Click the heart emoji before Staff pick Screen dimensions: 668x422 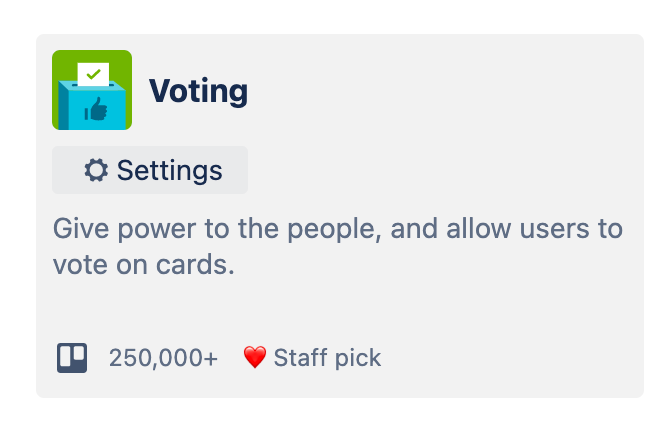pos(255,357)
